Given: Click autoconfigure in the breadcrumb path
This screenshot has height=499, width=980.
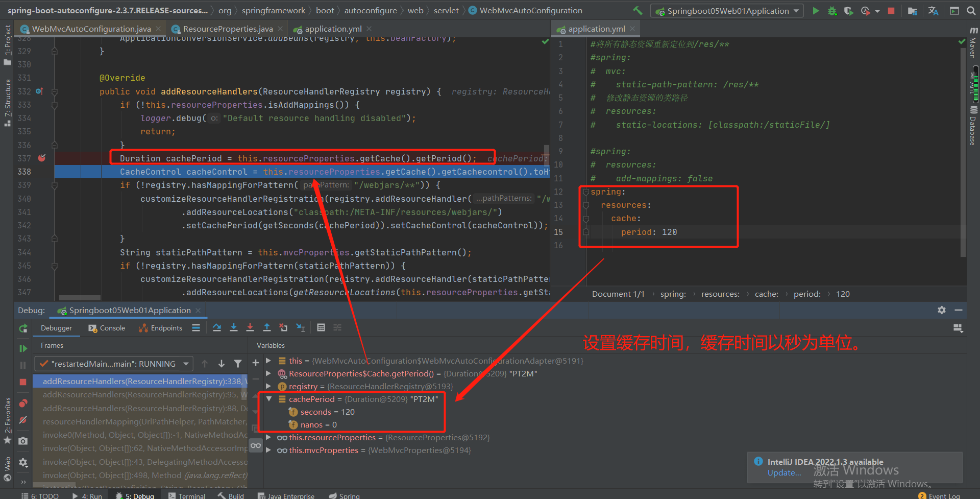Looking at the screenshot, I should pyautogui.click(x=371, y=10).
